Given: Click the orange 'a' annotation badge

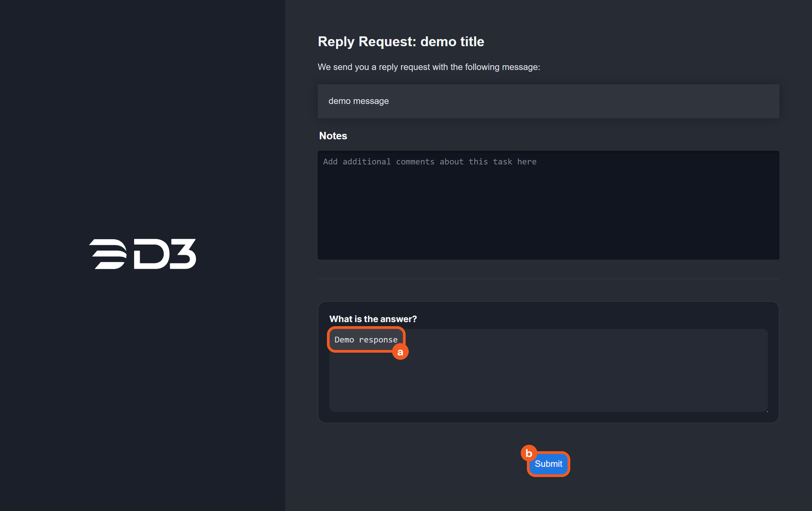Looking at the screenshot, I should pyautogui.click(x=400, y=352).
